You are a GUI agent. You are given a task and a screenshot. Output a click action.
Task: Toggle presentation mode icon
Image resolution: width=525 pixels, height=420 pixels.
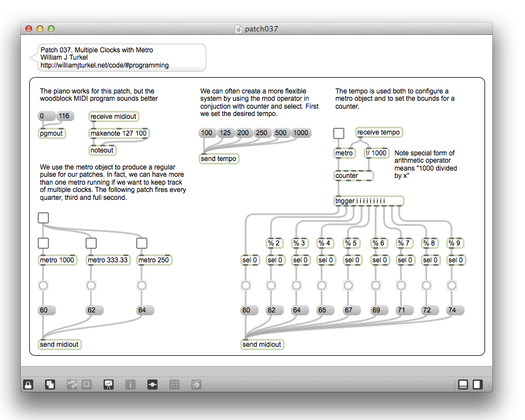tap(109, 385)
